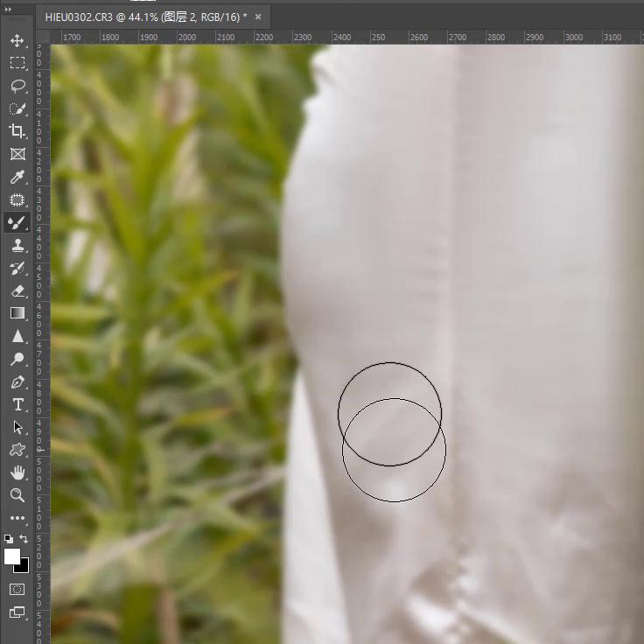Click ruler origin corner box

pos(43,38)
